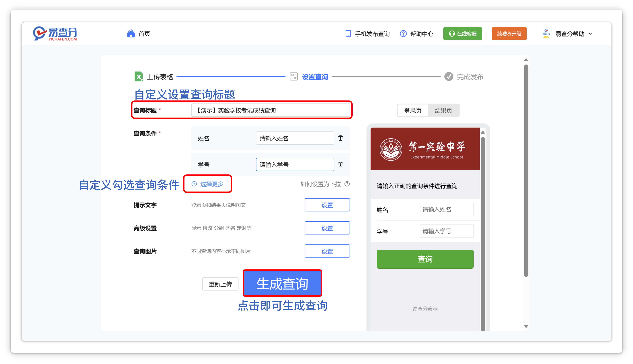Select 完成发布 step label
This screenshot has height=364, width=633.
[x=470, y=77]
